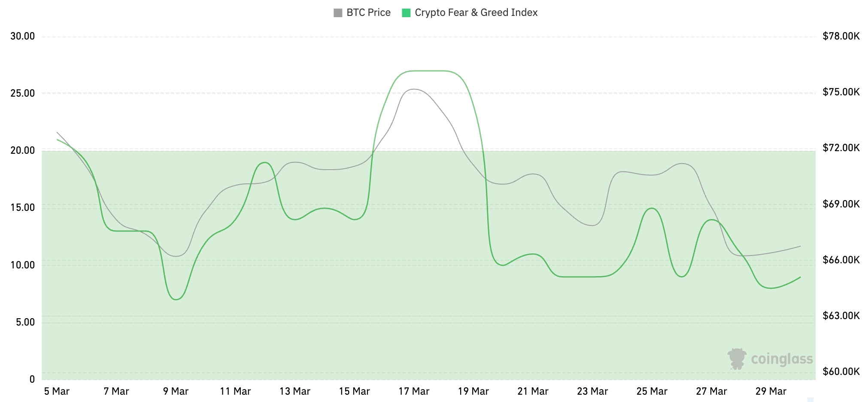
Task: Pick the 23 Mar date label
Action: tap(592, 391)
